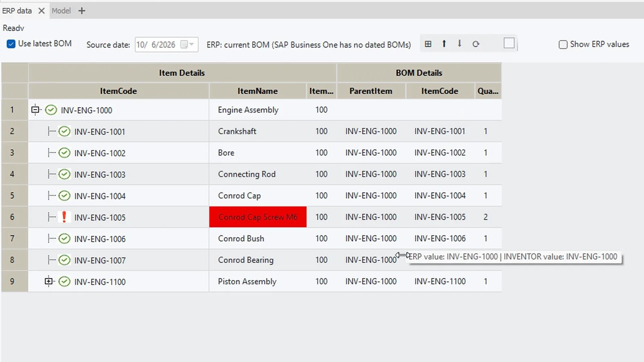Uncheck Use latest BOM checkbox
Viewport: 644px width, 362px height.
tap(11, 44)
